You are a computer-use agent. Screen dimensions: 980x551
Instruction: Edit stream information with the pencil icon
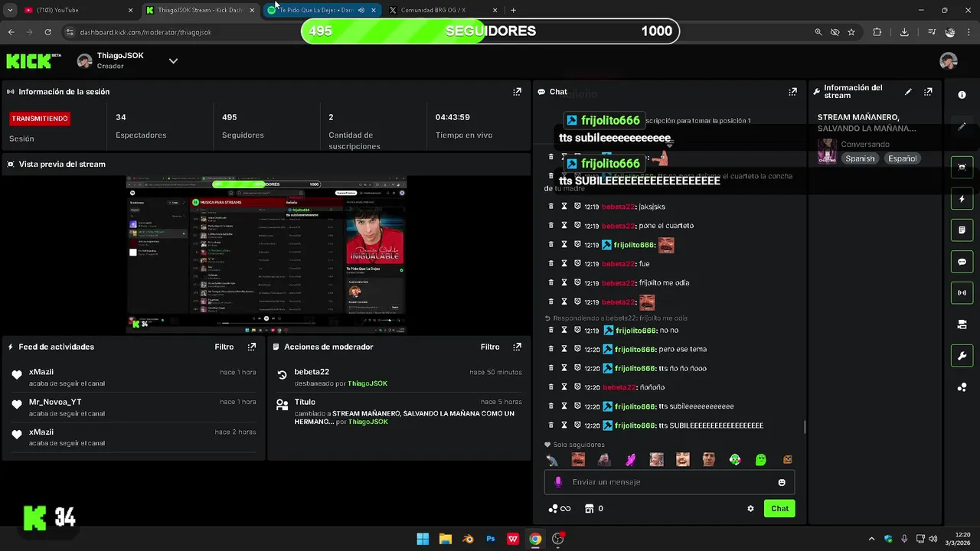(x=908, y=92)
